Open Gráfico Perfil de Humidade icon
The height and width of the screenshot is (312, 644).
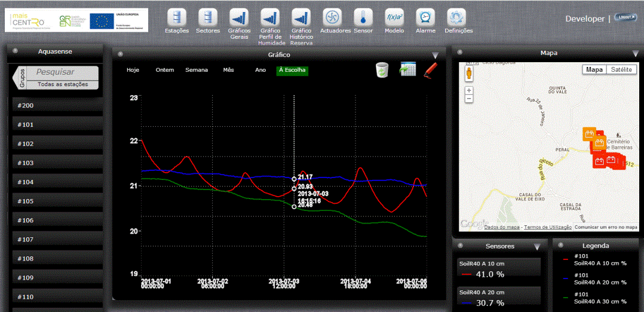270,18
